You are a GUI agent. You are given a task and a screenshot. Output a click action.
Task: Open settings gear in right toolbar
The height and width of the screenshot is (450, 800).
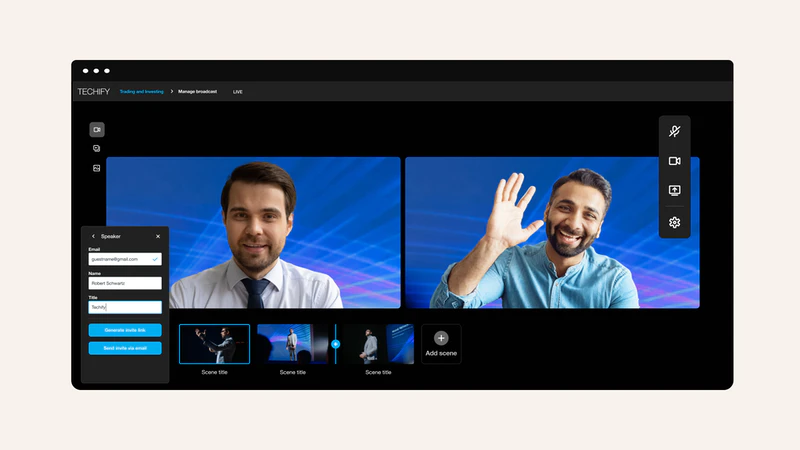click(x=674, y=222)
